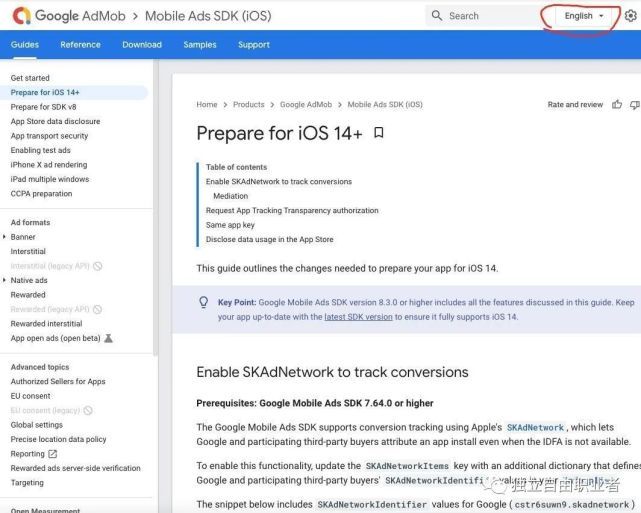This screenshot has width=641, height=513.
Task: Open Rewarded ads server-side verification page
Action: tap(76, 468)
